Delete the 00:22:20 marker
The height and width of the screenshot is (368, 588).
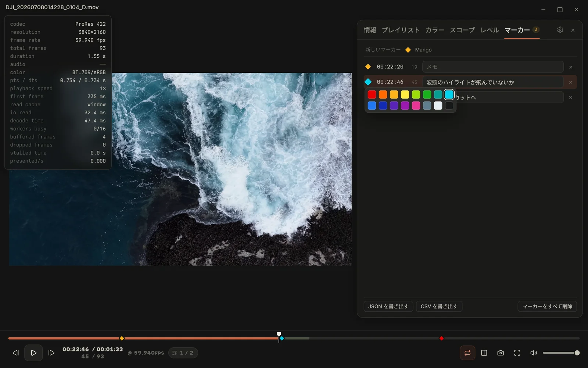click(x=571, y=67)
